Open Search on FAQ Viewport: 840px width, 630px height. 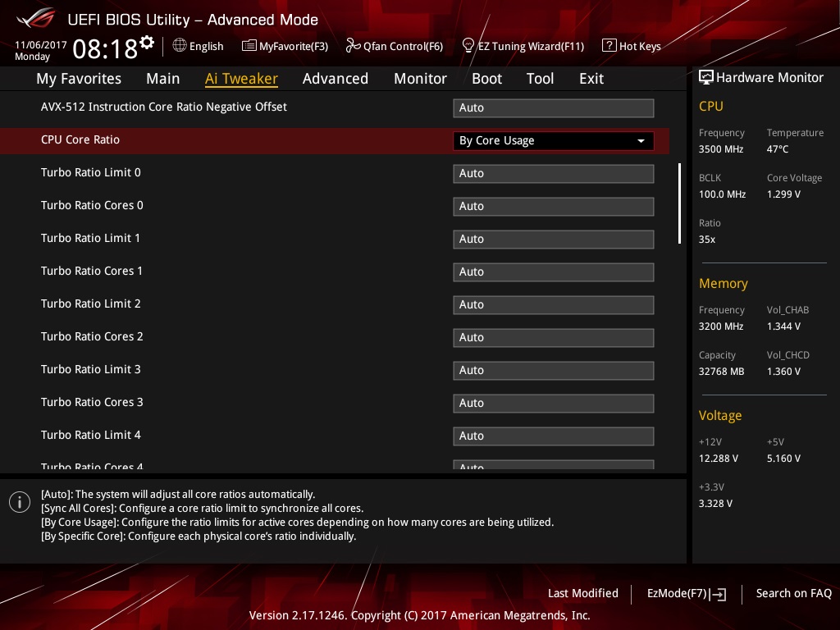793,594
